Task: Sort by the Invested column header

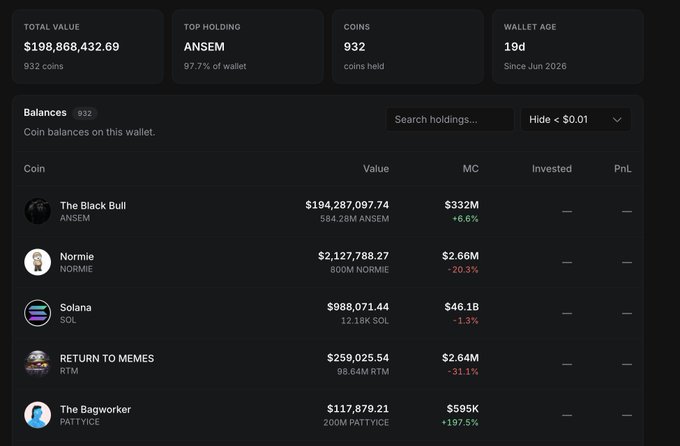Action: 552,169
